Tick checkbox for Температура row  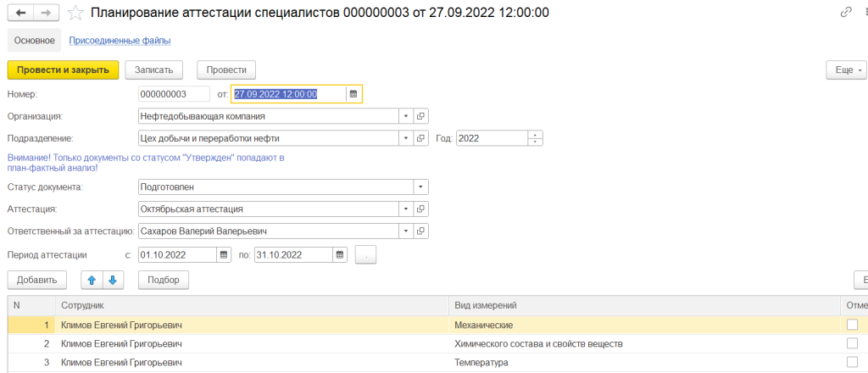click(x=852, y=363)
